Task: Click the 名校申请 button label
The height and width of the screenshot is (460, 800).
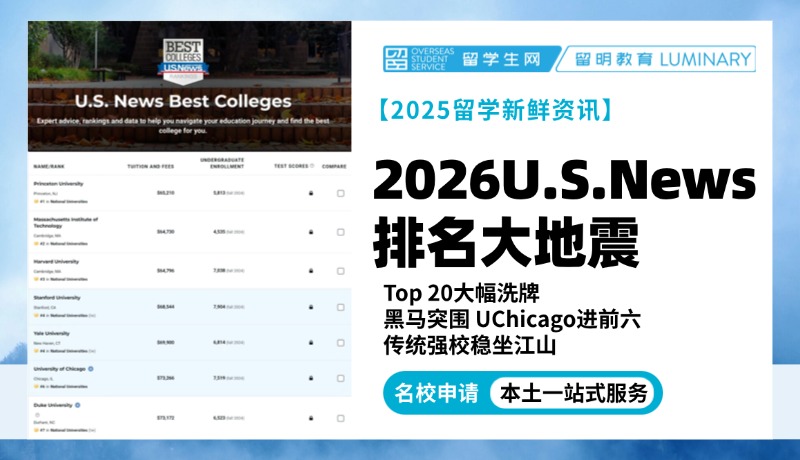Action: point(436,393)
